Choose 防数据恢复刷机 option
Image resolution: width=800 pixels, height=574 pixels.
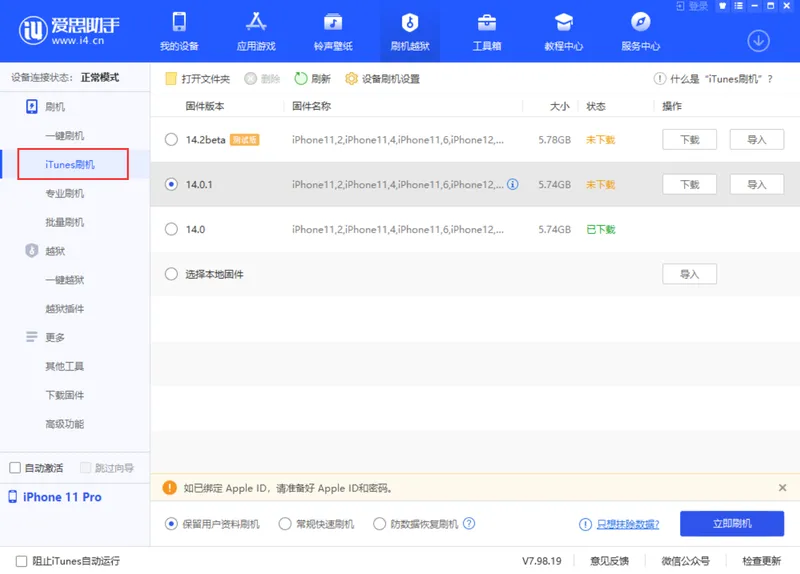click(380, 524)
